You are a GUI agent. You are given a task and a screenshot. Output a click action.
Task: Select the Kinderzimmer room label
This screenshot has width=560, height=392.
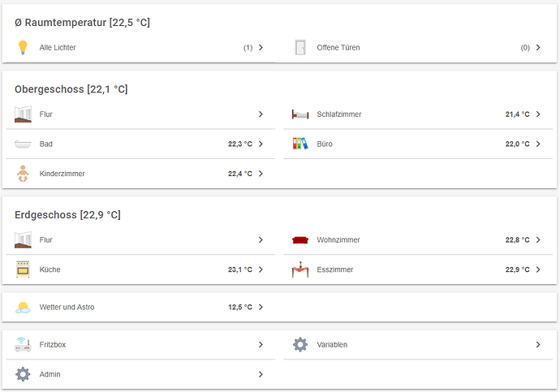(x=62, y=174)
